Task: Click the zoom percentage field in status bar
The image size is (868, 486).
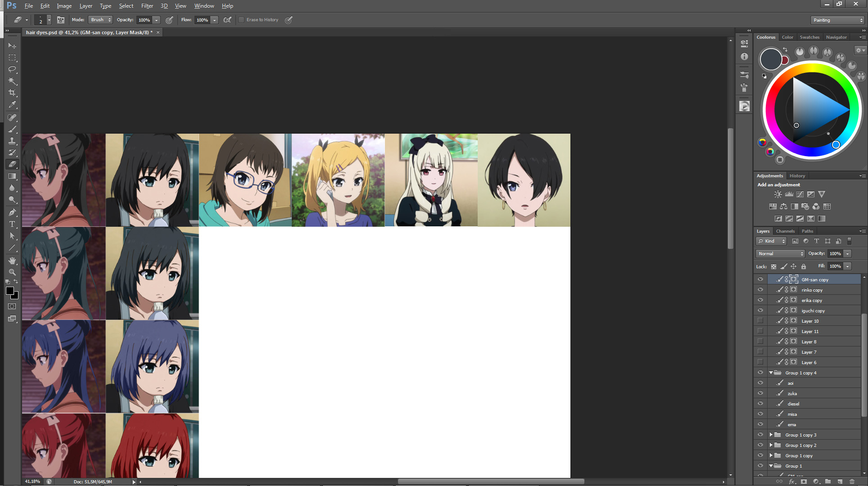Action: [32, 481]
